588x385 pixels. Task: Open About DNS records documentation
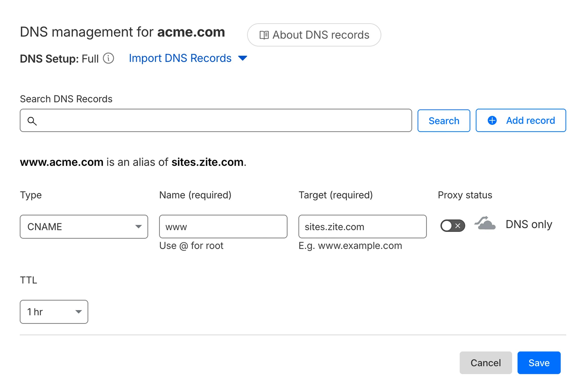[x=314, y=35]
